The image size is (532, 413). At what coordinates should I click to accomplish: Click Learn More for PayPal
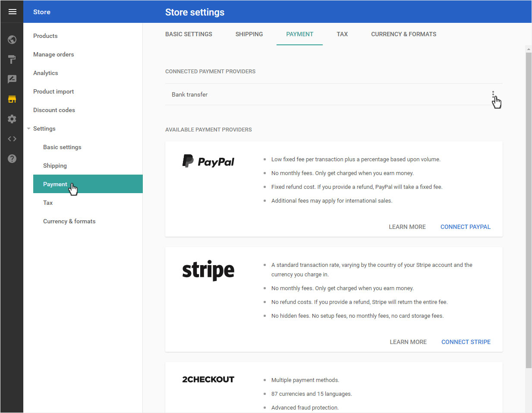coord(407,227)
